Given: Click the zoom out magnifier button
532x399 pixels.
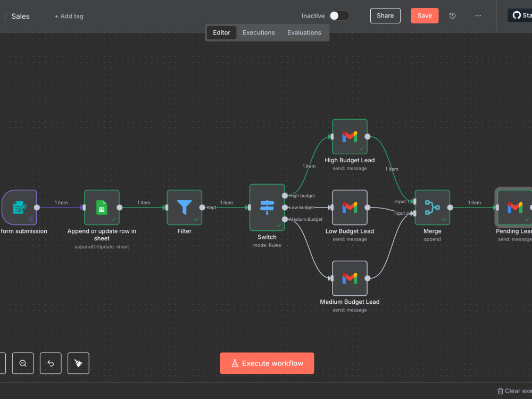Looking at the screenshot, I should (x=23, y=363).
